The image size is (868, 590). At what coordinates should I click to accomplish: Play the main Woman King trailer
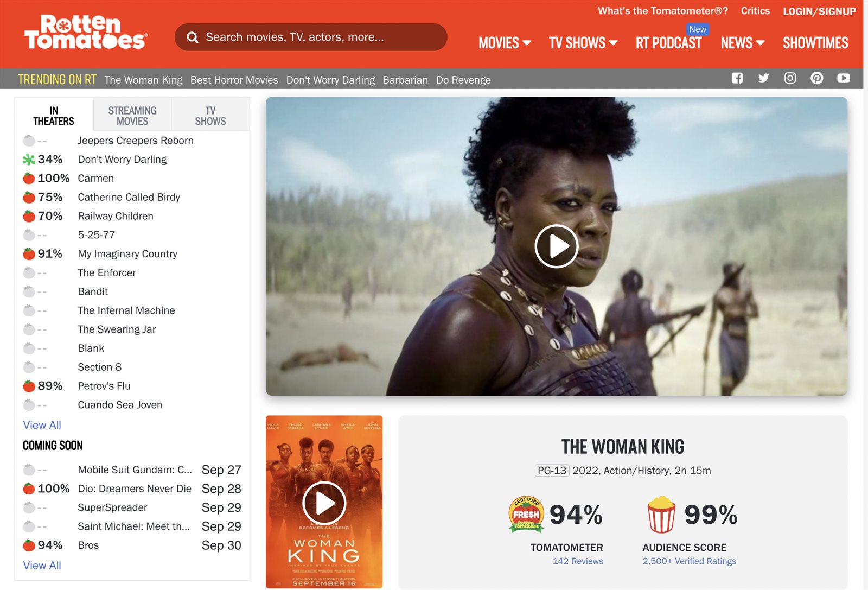tap(556, 246)
